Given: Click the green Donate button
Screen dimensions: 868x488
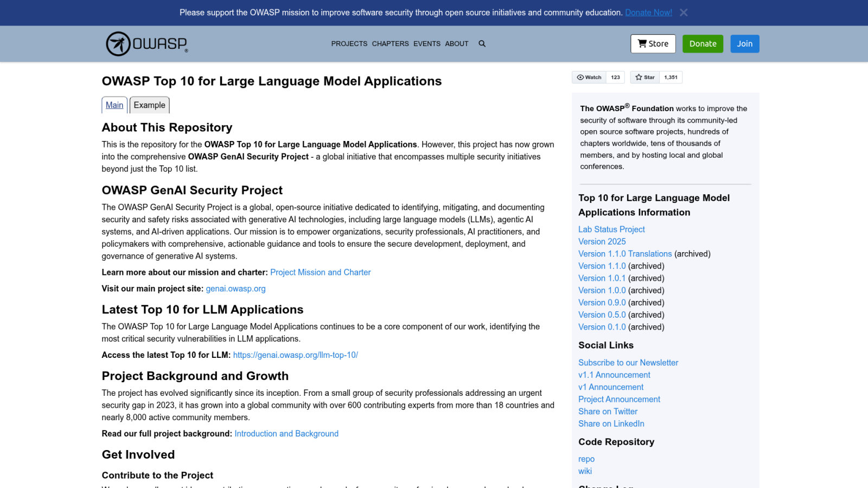Looking at the screenshot, I should tap(703, 44).
